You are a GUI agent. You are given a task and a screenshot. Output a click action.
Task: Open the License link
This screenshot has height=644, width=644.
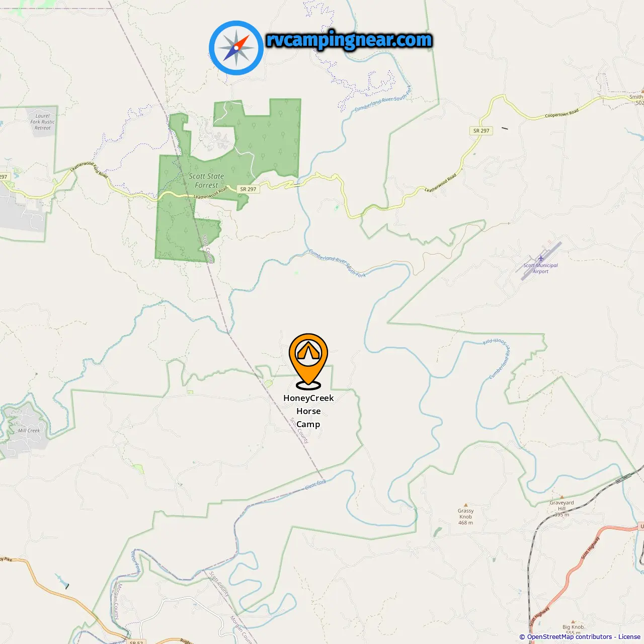point(629,637)
